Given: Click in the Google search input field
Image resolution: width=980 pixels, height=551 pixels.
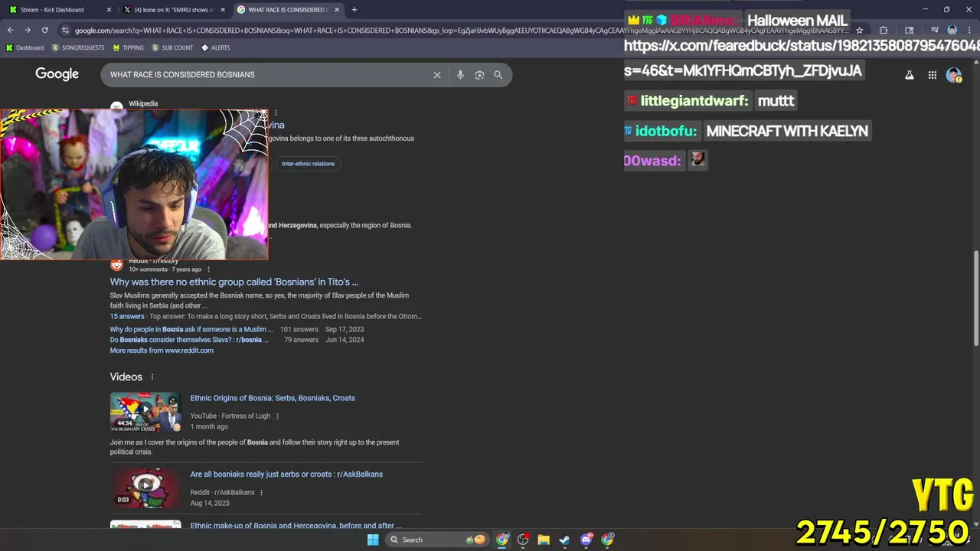Looking at the screenshot, I should (x=268, y=75).
